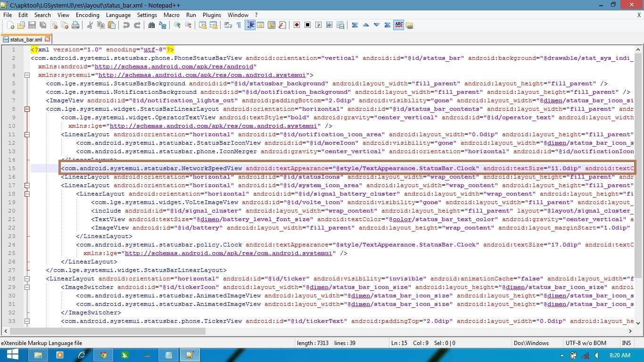Open Find with the binoculars icon
The height and width of the screenshot is (362, 644).
[152, 25]
